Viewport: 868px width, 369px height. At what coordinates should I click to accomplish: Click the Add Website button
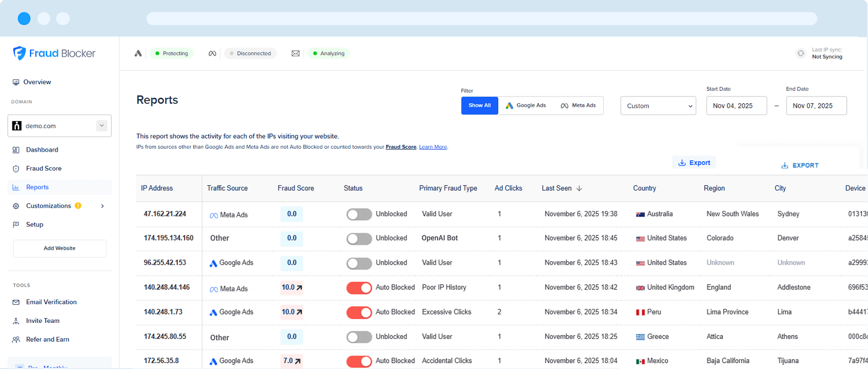(x=60, y=248)
